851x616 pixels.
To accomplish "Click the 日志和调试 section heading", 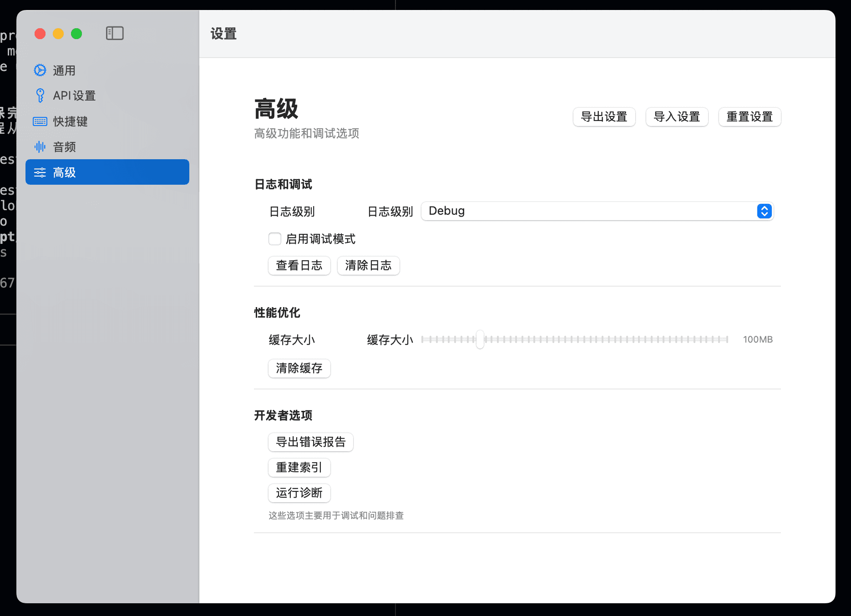I will pos(283,184).
